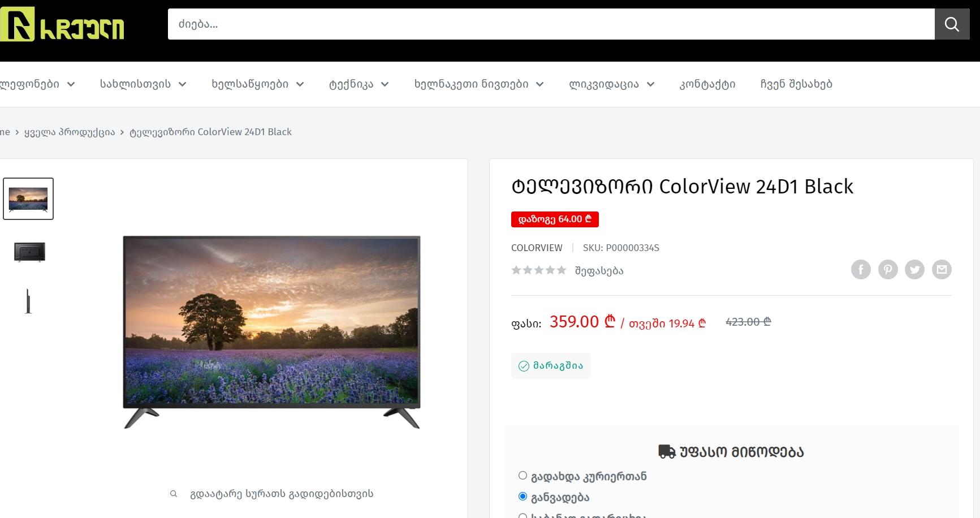Click the green in-stock checkmark icon
980x518 pixels.
coord(524,366)
